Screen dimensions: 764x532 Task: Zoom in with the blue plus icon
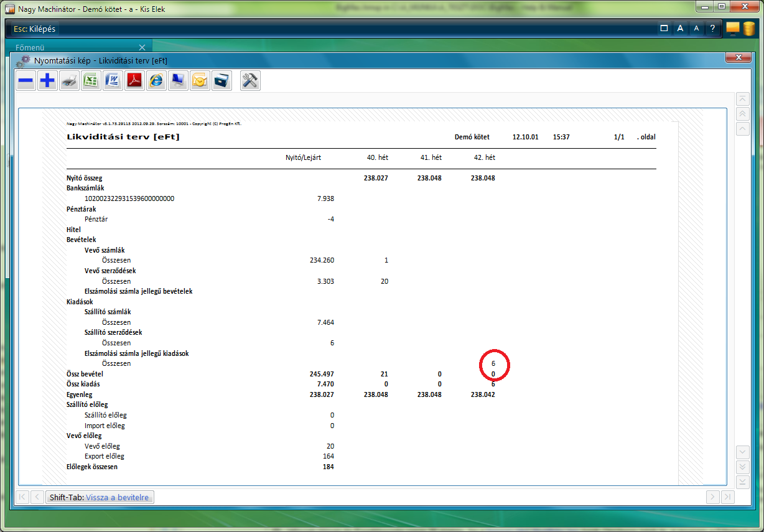(47, 81)
